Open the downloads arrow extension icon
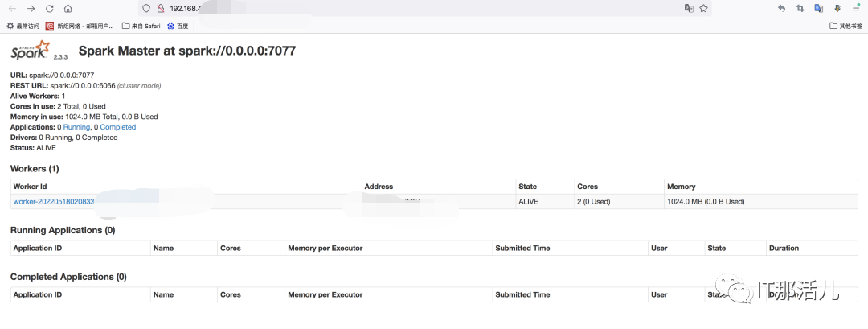The height and width of the screenshot is (329, 868). coord(837,8)
